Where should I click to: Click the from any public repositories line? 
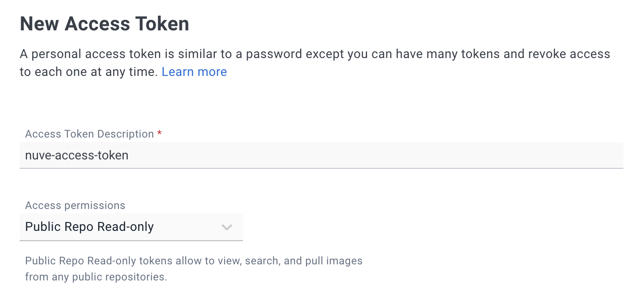click(96, 277)
